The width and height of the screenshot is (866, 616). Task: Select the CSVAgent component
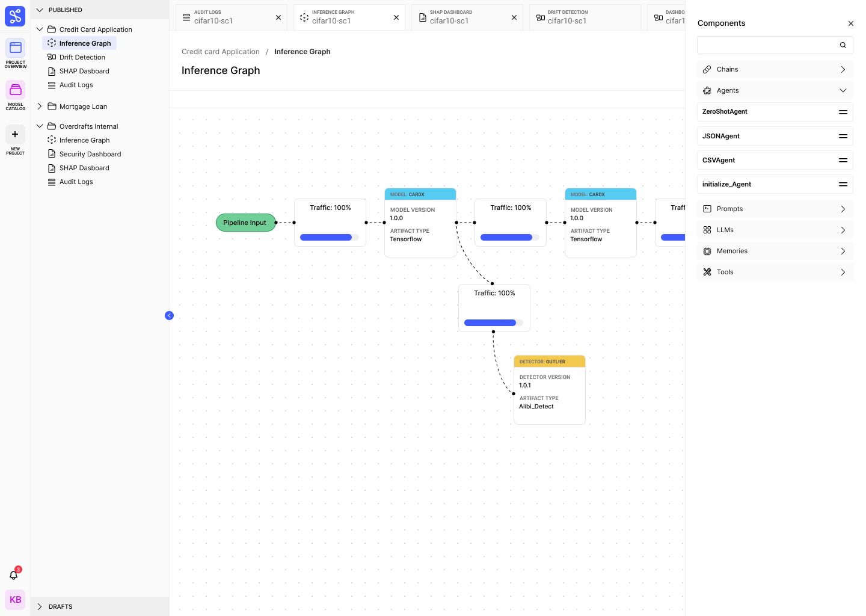(x=775, y=160)
